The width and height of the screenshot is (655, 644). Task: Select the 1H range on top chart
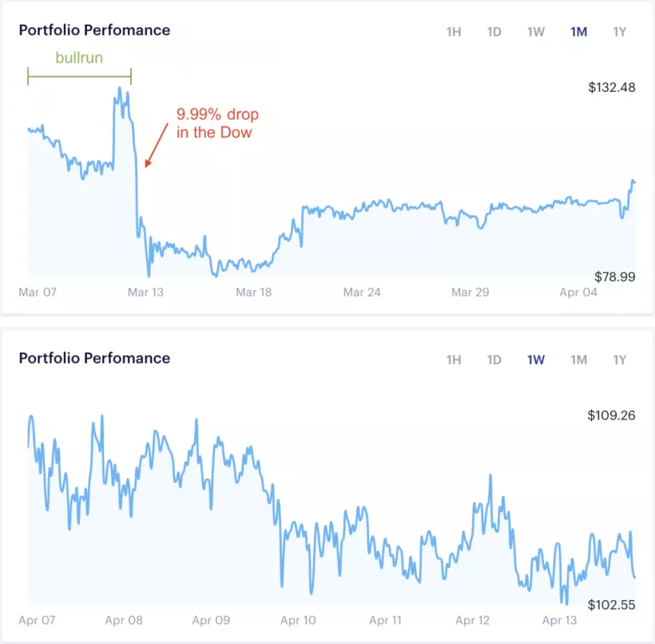pyautogui.click(x=453, y=32)
